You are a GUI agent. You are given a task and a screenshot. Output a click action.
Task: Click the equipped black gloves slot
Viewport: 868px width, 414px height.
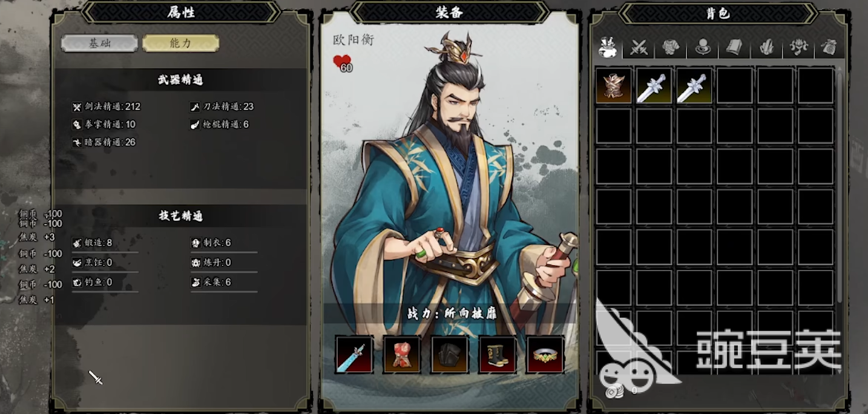450,354
